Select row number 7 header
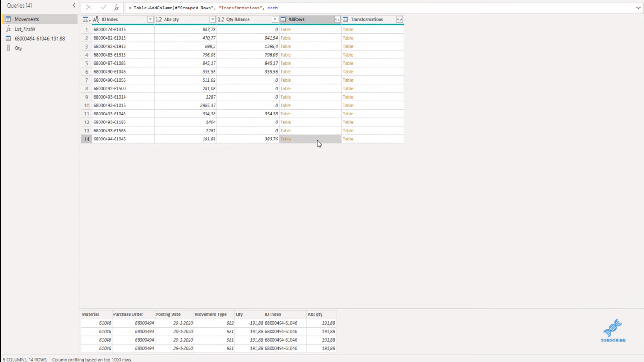 click(x=87, y=80)
